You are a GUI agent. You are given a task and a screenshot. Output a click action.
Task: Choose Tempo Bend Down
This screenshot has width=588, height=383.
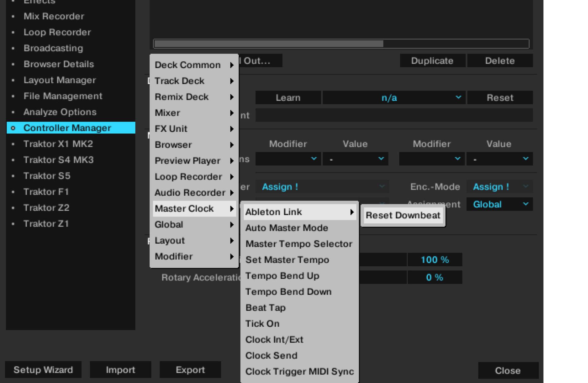click(x=300, y=291)
